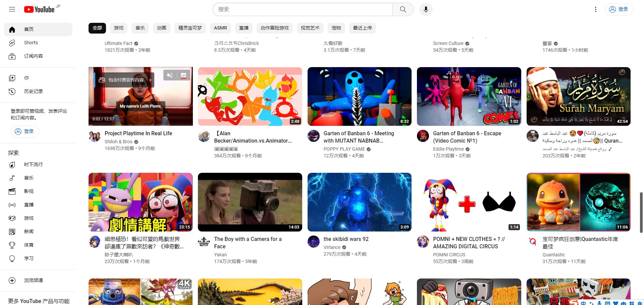
Task: Open the skibidi wars 92 thumbnail
Action: coord(360,202)
